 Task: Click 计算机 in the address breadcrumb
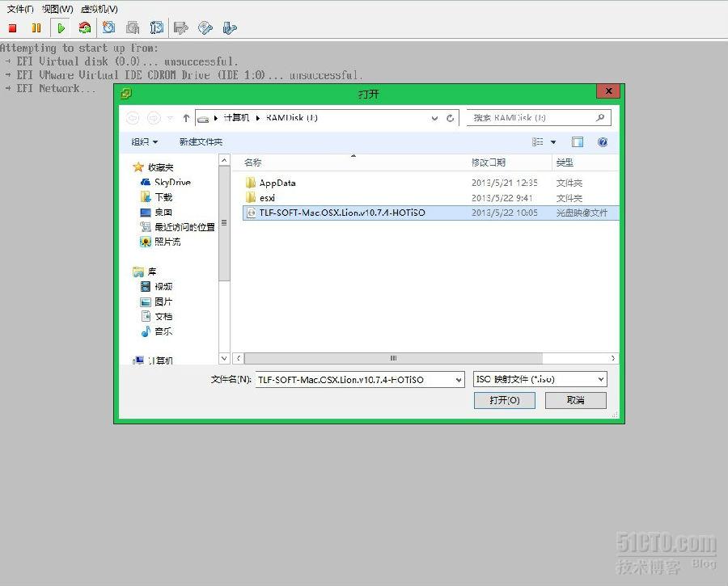coord(236,118)
